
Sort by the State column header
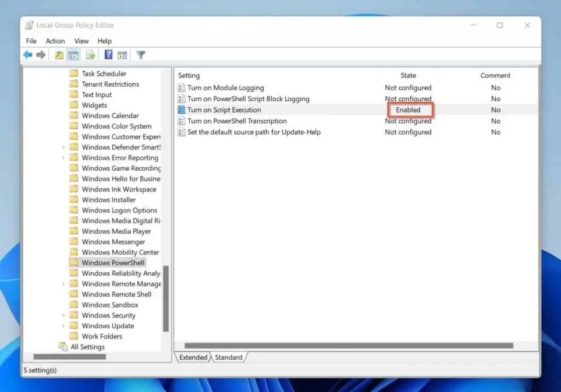point(408,76)
